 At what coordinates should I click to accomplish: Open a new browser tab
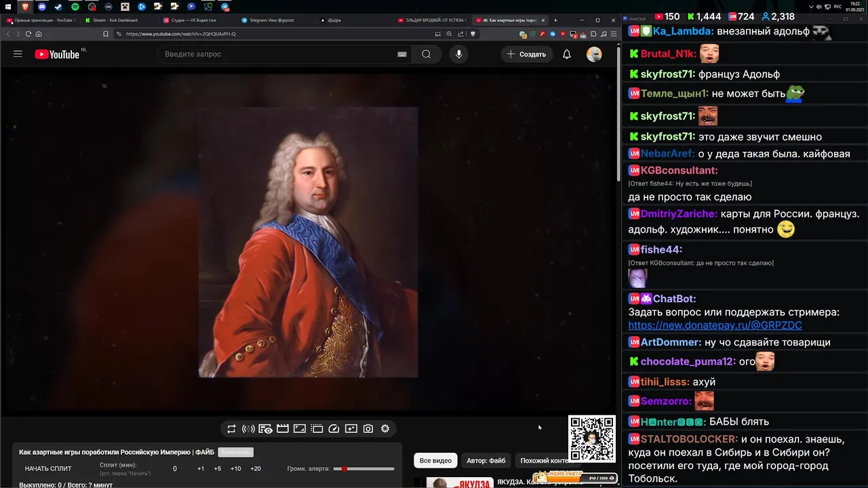pyautogui.click(x=555, y=20)
